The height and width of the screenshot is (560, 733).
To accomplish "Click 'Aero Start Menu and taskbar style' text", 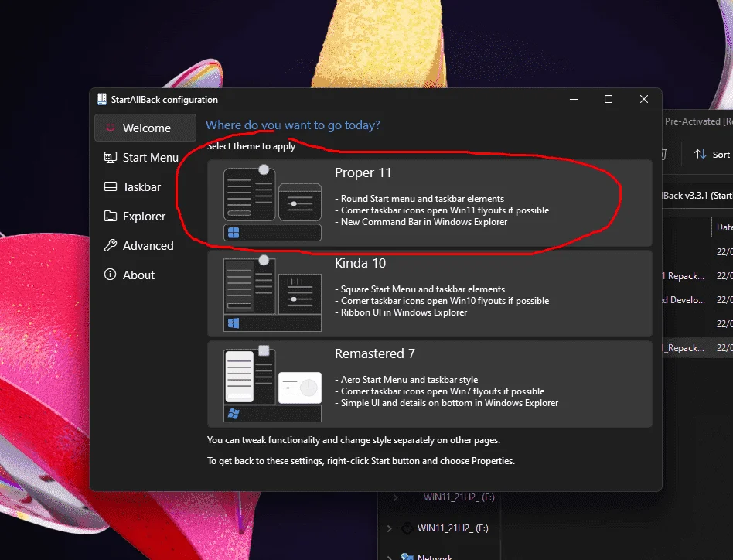I will coord(410,380).
